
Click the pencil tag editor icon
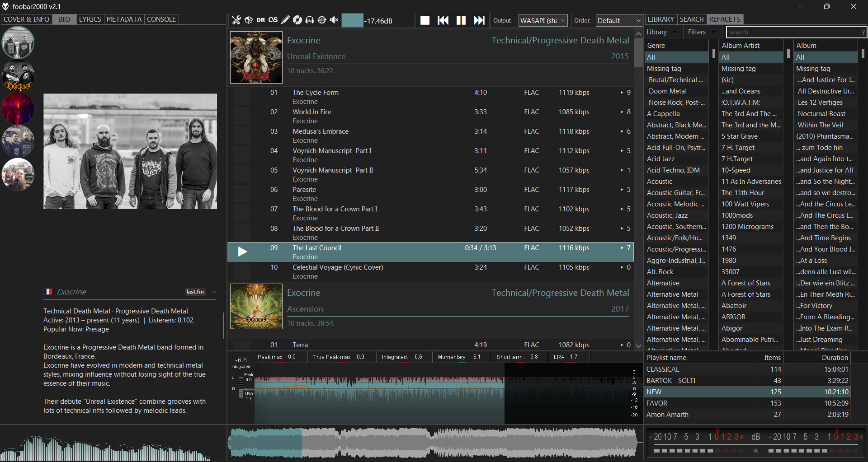pyautogui.click(x=285, y=20)
